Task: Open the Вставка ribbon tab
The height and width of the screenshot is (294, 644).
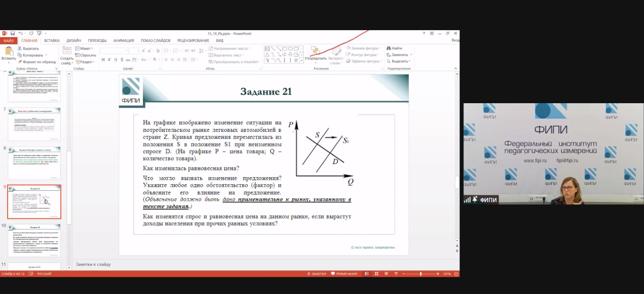Action: [51, 40]
